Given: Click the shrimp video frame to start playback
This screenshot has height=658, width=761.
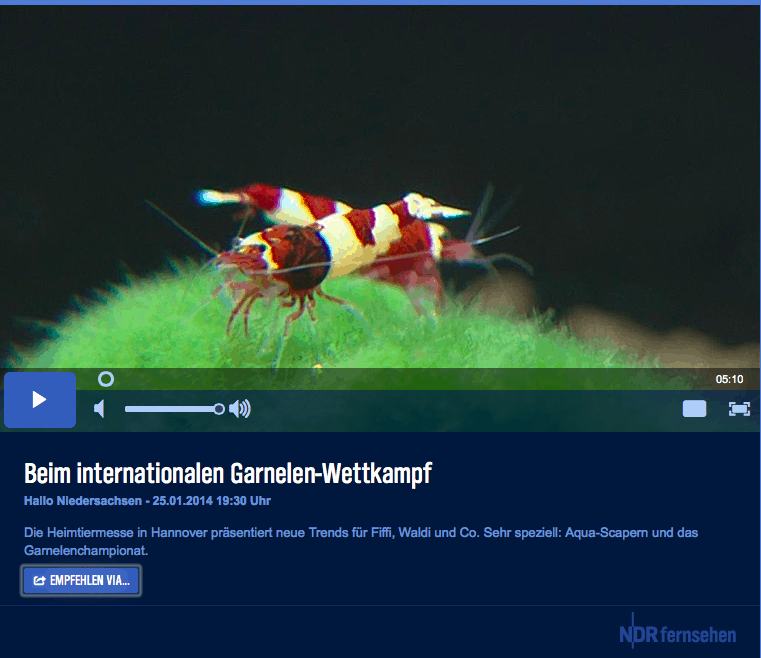Looking at the screenshot, I should point(380,200).
